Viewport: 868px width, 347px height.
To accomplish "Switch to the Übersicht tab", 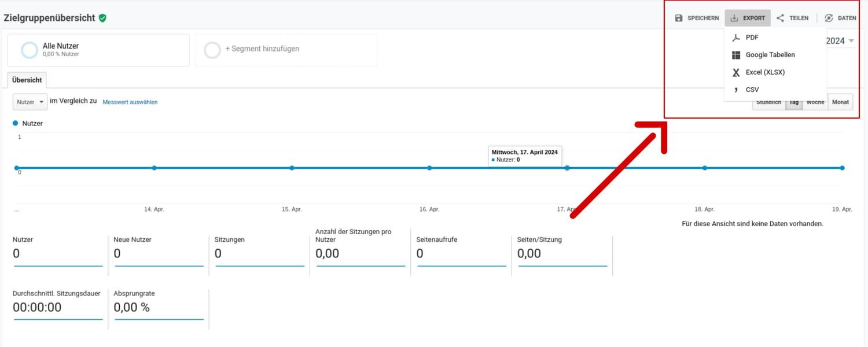I will click(x=27, y=80).
